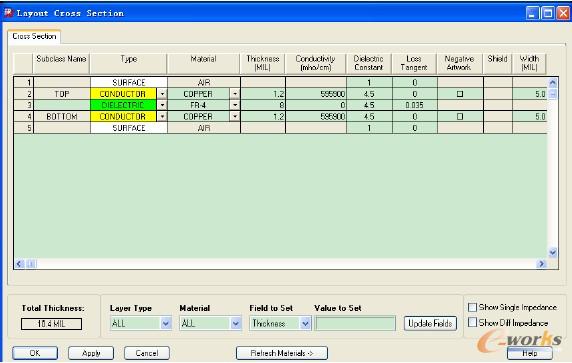Image resolution: width=572 pixels, height=363 pixels.
Task: Click the OK button
Action: (x=35, y=353)
